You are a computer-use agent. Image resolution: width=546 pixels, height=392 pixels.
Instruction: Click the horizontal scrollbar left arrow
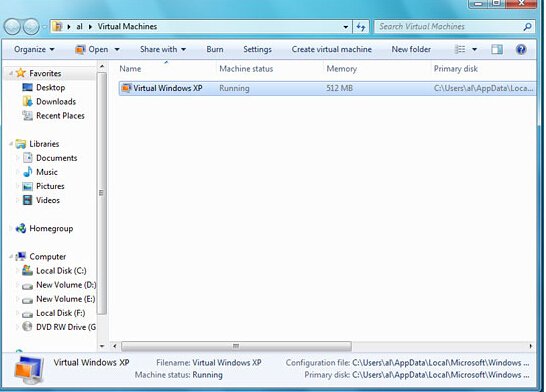pos(115,346)
